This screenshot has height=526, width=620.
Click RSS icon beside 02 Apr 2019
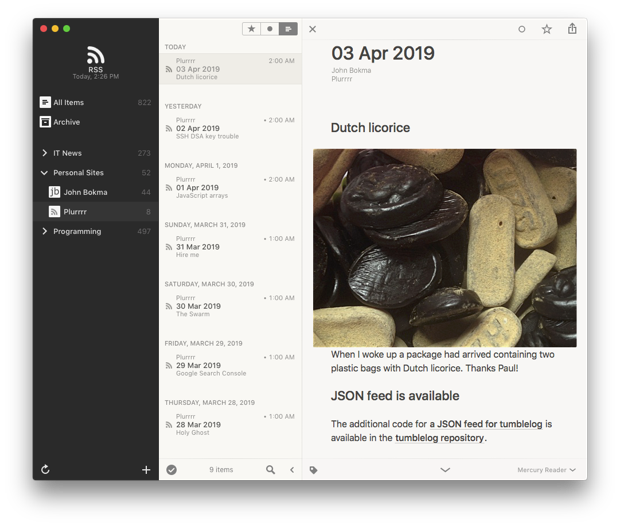click(x=169, y=129)
